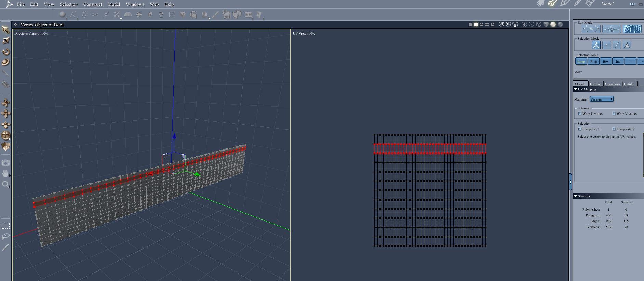This screenshot has width=644, height=281.
Task: Select the Lasso selection tool
Action: tap(5, 237)
